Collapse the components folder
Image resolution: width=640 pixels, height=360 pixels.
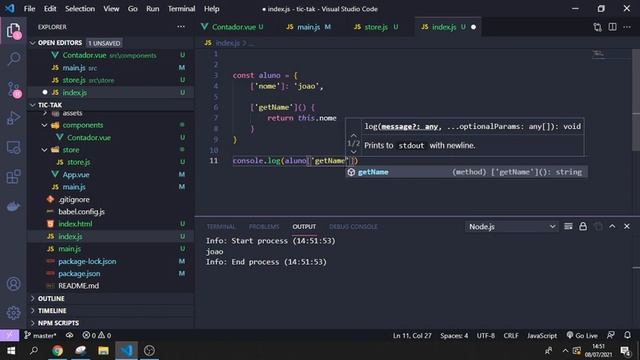[x=44, y=125]
